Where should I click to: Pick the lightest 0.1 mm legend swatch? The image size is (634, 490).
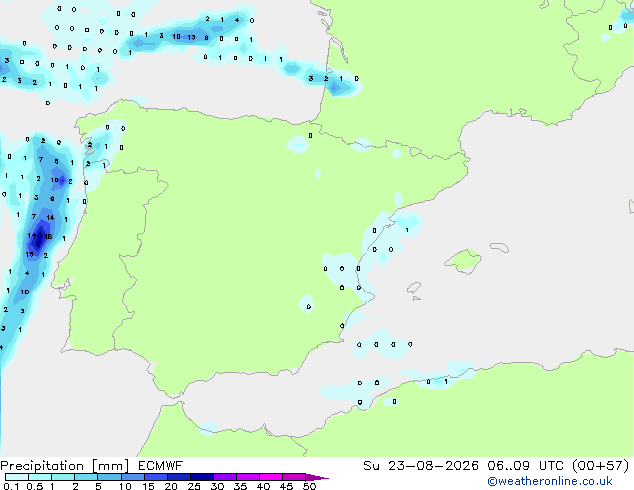[x=17, y=477]
